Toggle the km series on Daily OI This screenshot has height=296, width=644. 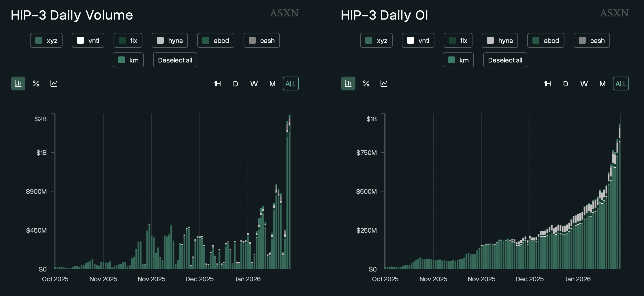[x=458, y=60]
